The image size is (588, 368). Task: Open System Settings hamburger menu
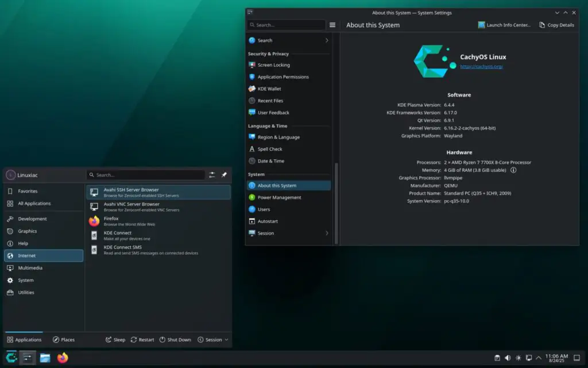[332, 25]
